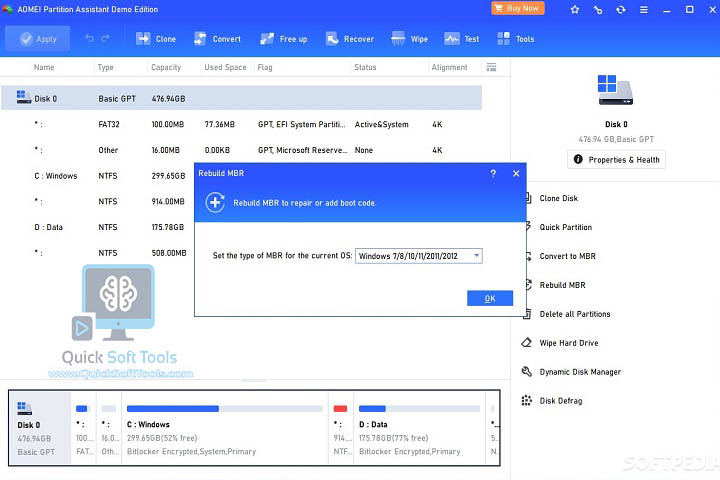Screen dimensions: 720x480
Task: Select C : Windows block in disk map
Action: 225,428
